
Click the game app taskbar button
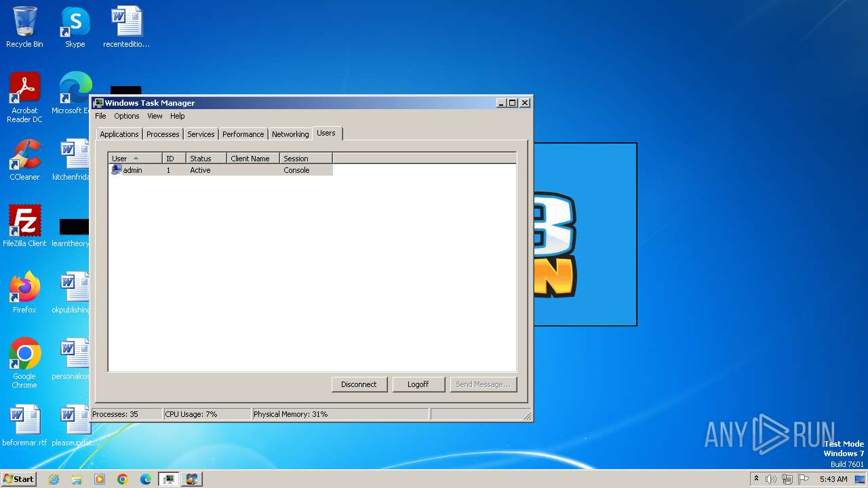coord(192,479)
